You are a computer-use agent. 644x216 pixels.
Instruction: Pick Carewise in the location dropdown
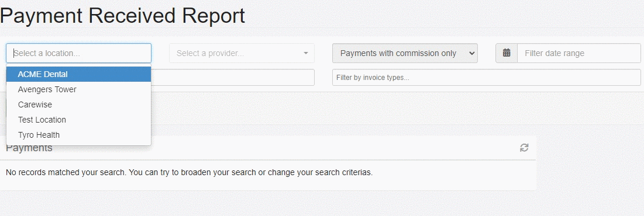78,104
